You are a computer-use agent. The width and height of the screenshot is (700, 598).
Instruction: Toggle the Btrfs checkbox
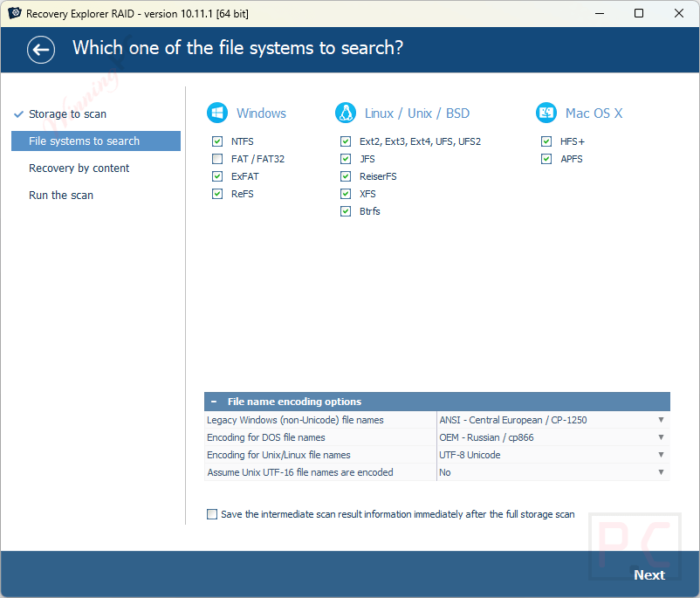(x=346, y=211)
